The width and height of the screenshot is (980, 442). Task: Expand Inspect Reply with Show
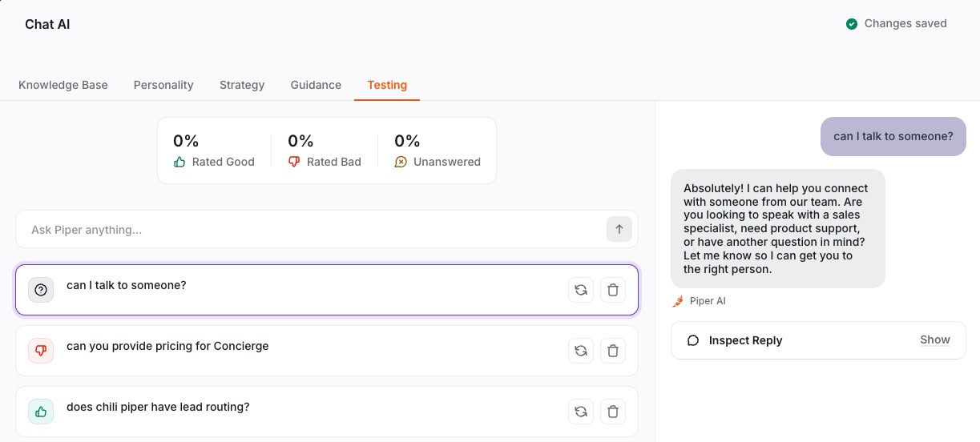(x=934, y=340)
